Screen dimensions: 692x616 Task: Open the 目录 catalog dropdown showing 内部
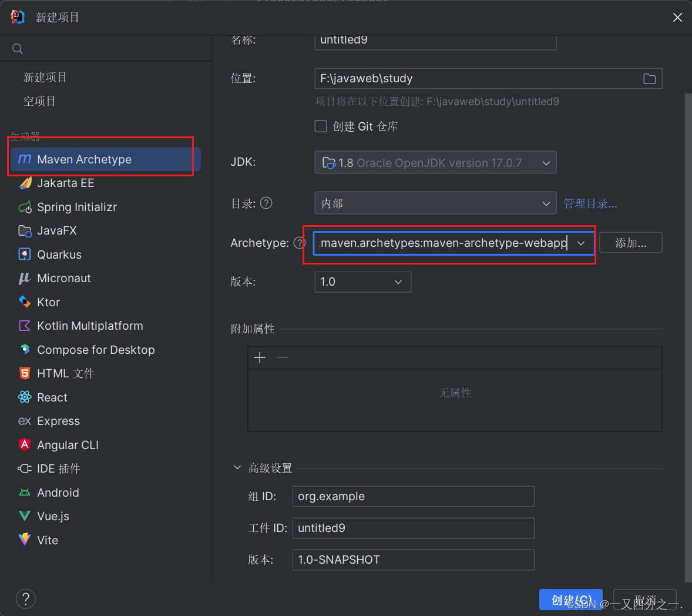tap(436, 203)
